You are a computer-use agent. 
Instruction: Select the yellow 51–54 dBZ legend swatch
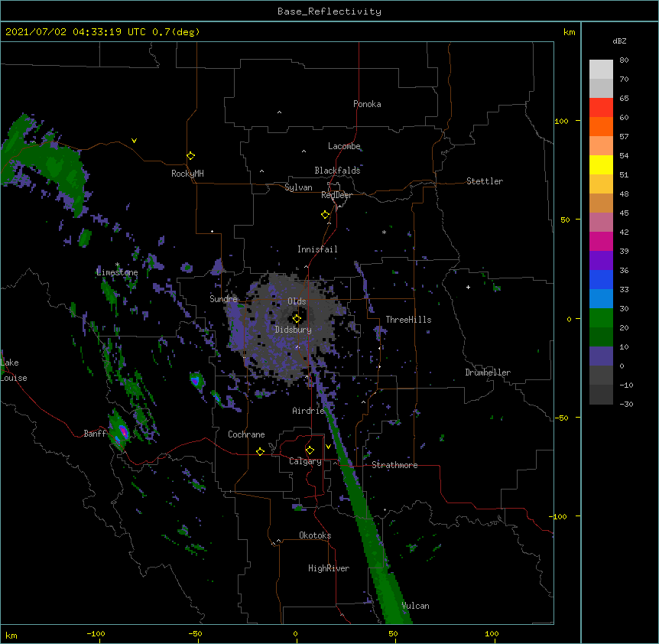[x=601, y=164]
